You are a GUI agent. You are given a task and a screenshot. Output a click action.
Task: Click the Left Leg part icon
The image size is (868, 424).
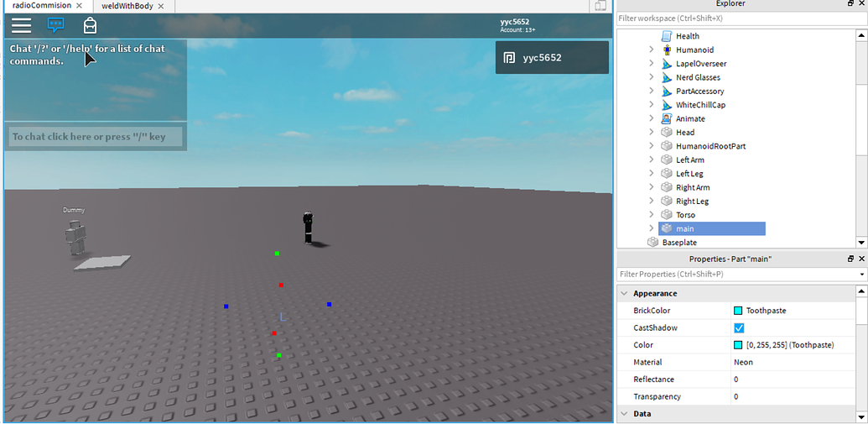[x=667, y=174]
